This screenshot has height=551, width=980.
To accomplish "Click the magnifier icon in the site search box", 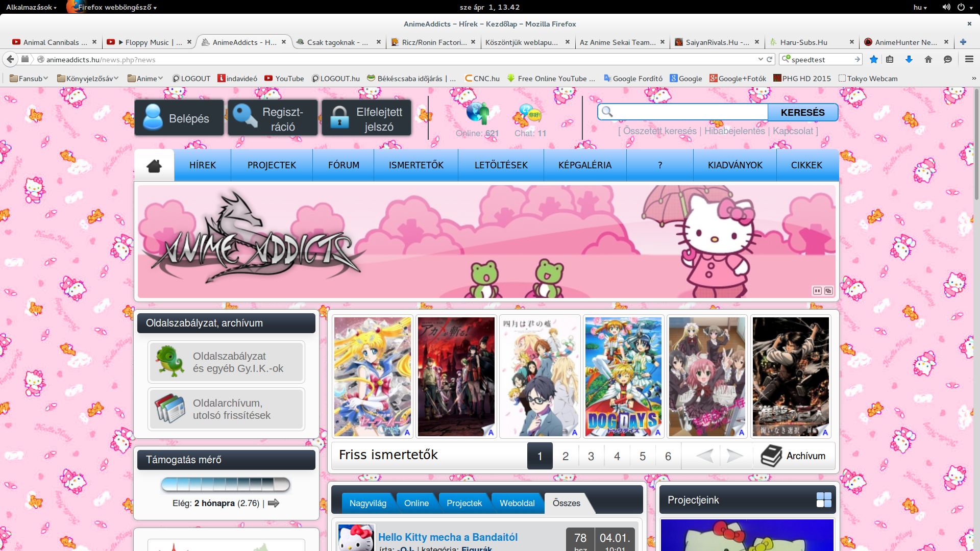I will pyautogui.click(x=607, y=112).
